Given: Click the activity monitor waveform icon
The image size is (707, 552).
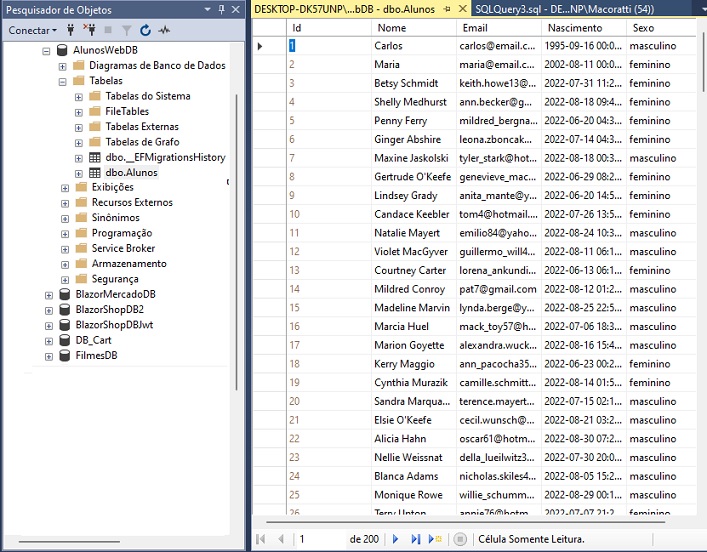Looking at the screenshot, I should 164,30.
